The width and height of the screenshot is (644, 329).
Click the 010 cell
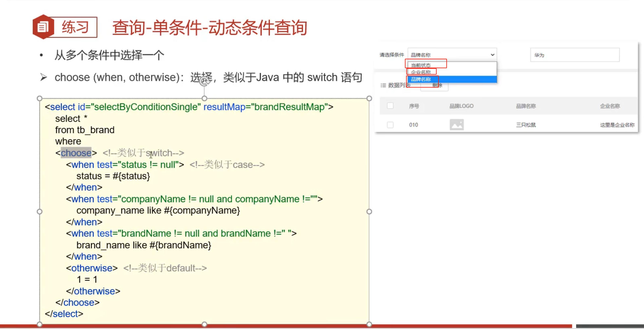(414, 125)
